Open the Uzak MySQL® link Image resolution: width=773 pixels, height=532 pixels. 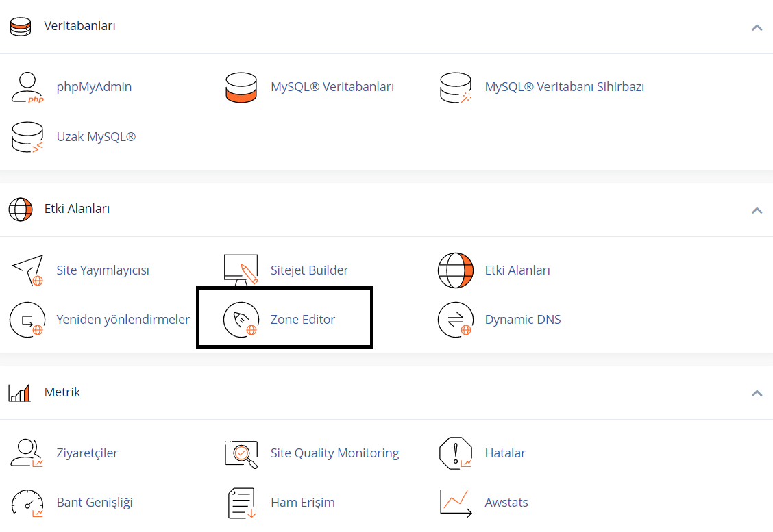[x=96, y=137]
